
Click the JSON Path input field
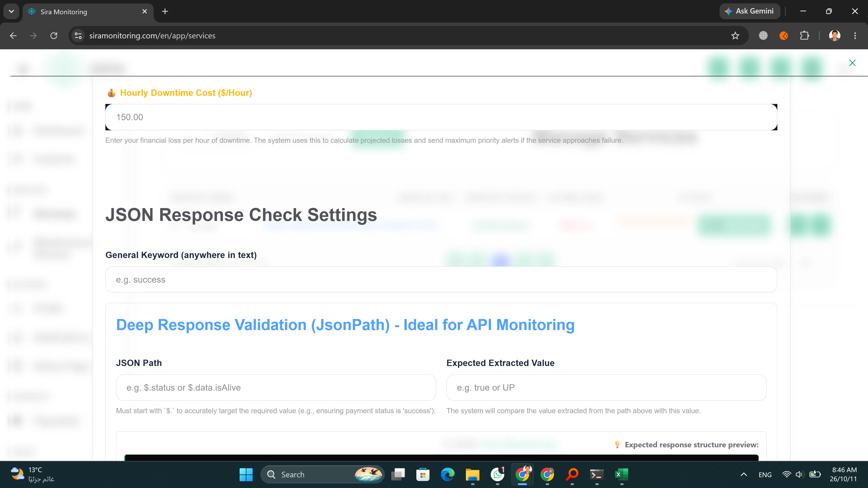276,388
